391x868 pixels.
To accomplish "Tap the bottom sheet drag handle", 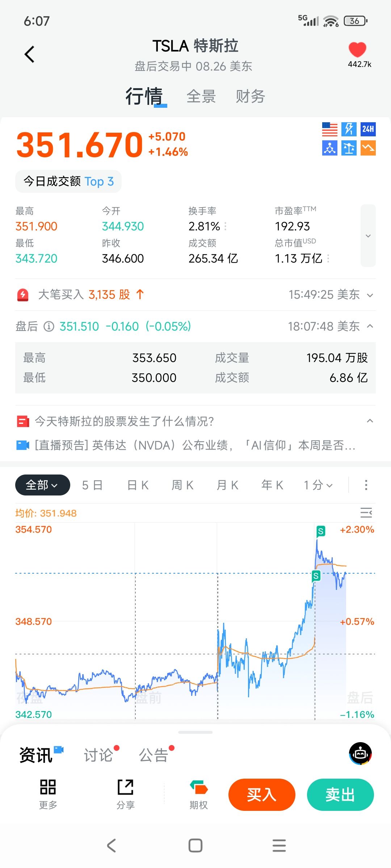I will click(x=195, y=732).
